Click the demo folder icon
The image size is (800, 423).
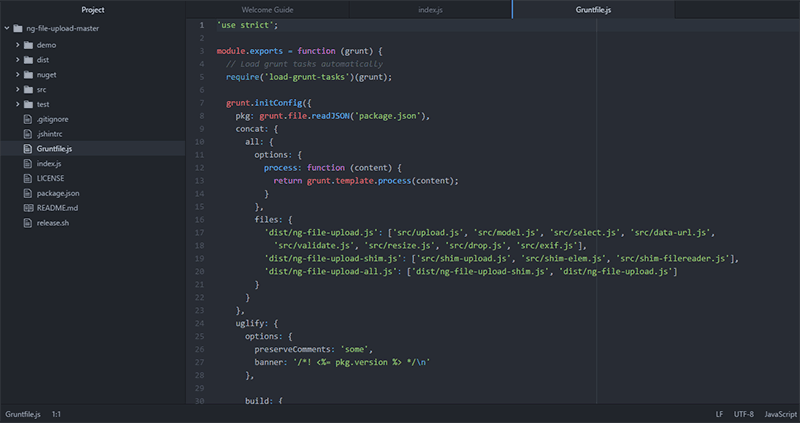(29, 45)
